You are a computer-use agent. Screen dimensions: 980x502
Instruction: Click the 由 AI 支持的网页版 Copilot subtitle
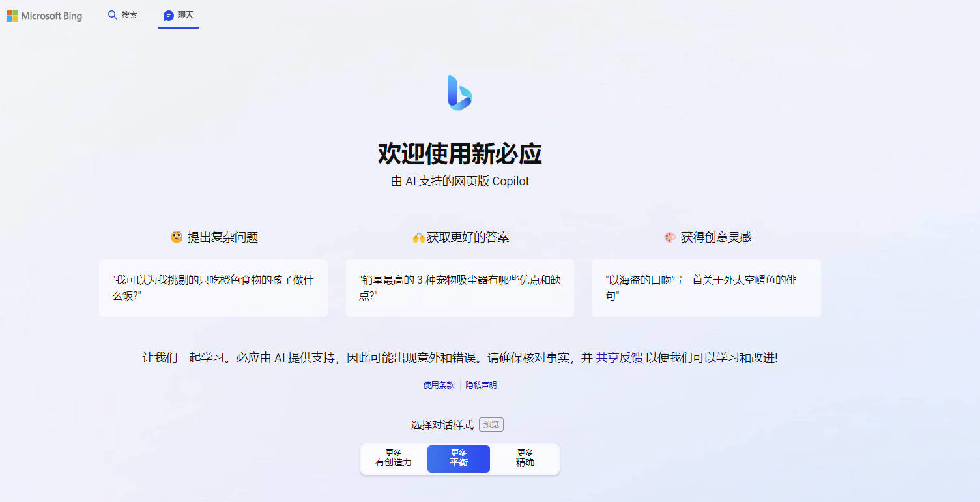460,181
